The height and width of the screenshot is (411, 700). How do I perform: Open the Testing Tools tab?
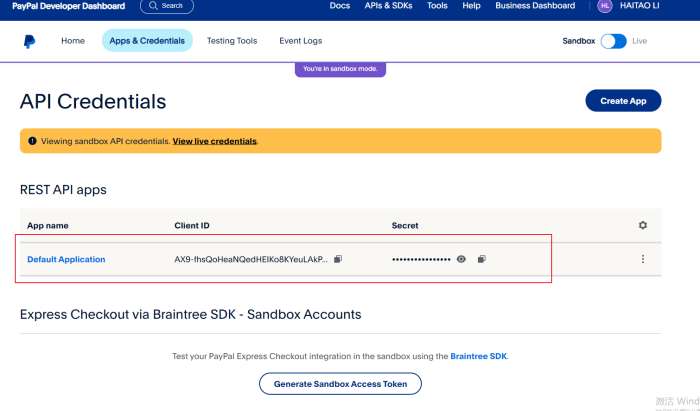(x=232, y=41)
